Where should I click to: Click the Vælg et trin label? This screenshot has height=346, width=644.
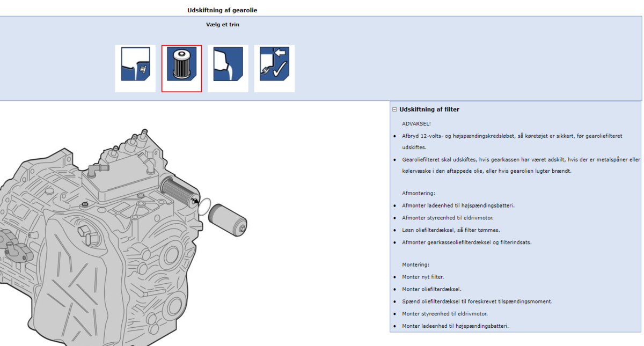222,25
